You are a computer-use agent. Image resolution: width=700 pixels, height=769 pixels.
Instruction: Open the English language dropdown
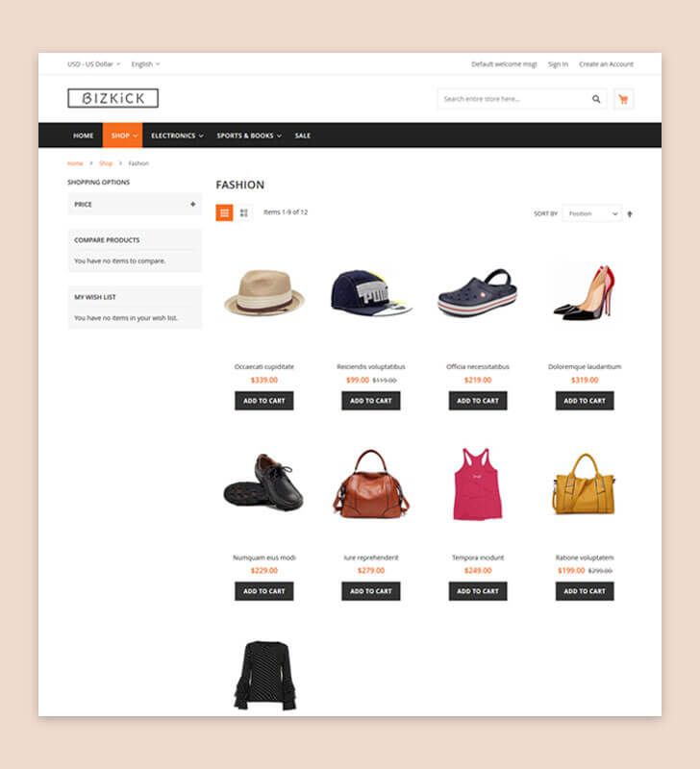point(145,64)
